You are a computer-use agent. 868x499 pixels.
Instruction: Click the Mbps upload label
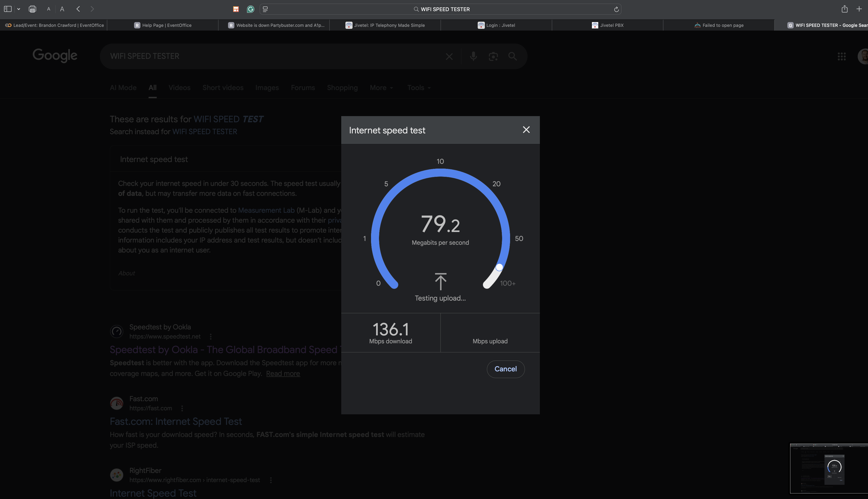(x=490, y=341)
